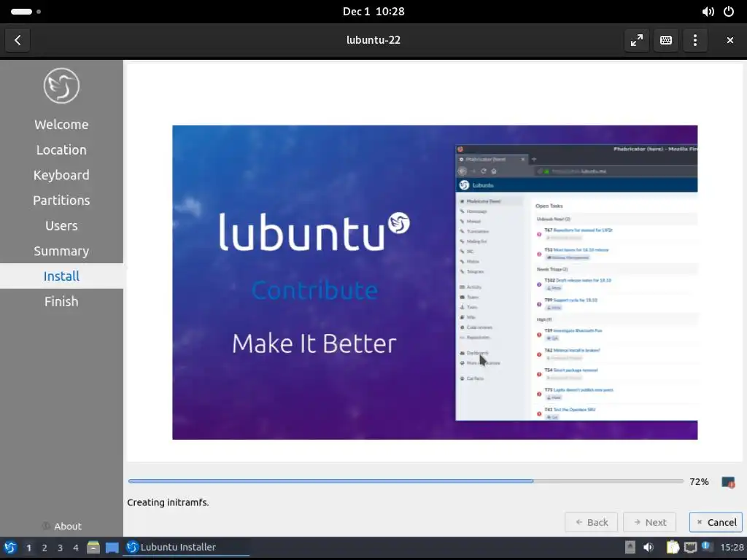Click the show desktop taskbar icon
Image resolution: width=747 pixels, height=560 pixels.
click(112, 548)
